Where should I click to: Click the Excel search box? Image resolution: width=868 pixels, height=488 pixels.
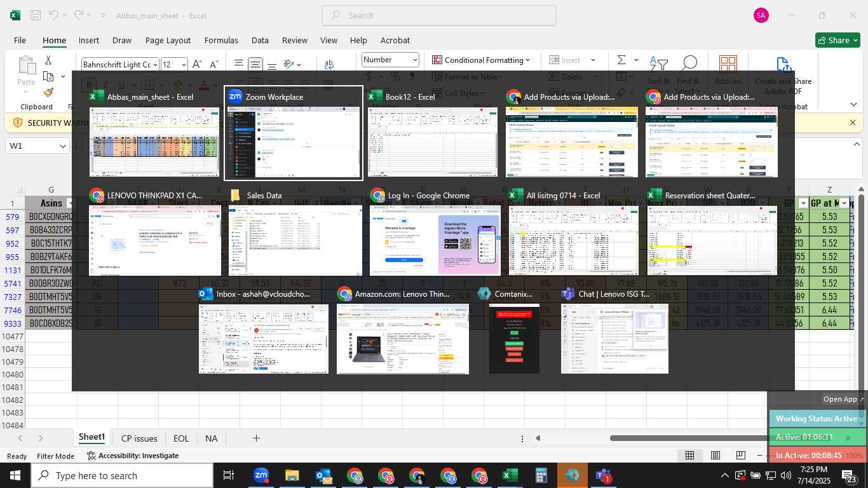tap(439, 15)
